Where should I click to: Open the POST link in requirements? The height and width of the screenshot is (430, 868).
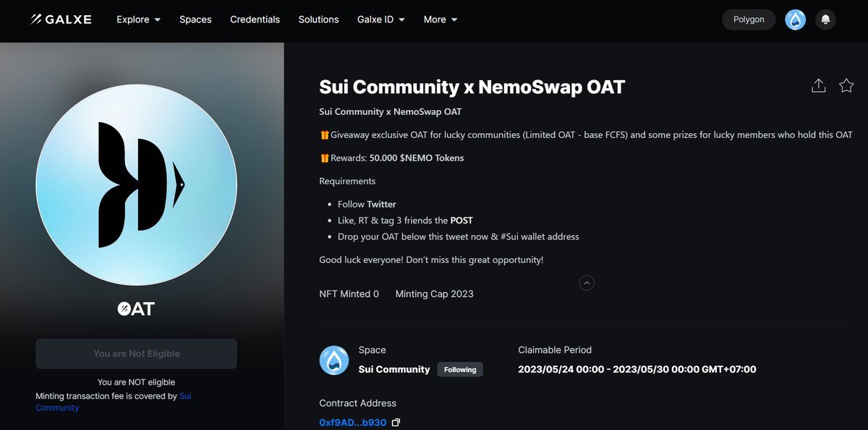point(461,220)
